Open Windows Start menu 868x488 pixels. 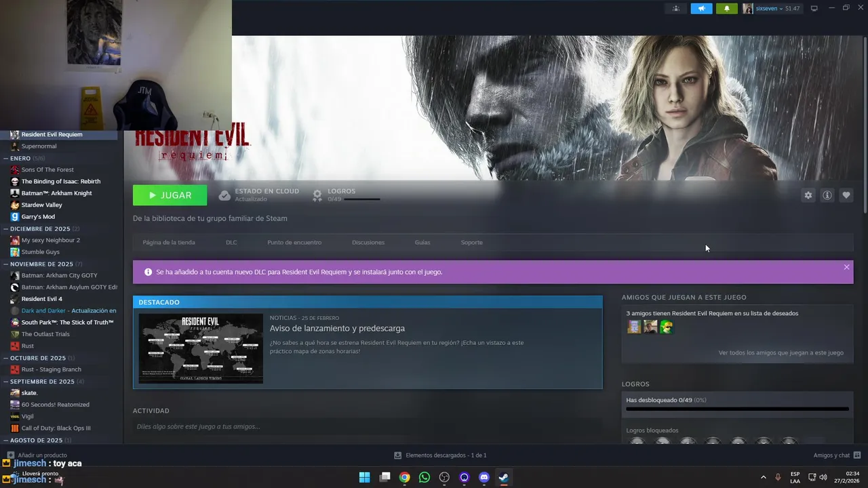coord(364,477)
